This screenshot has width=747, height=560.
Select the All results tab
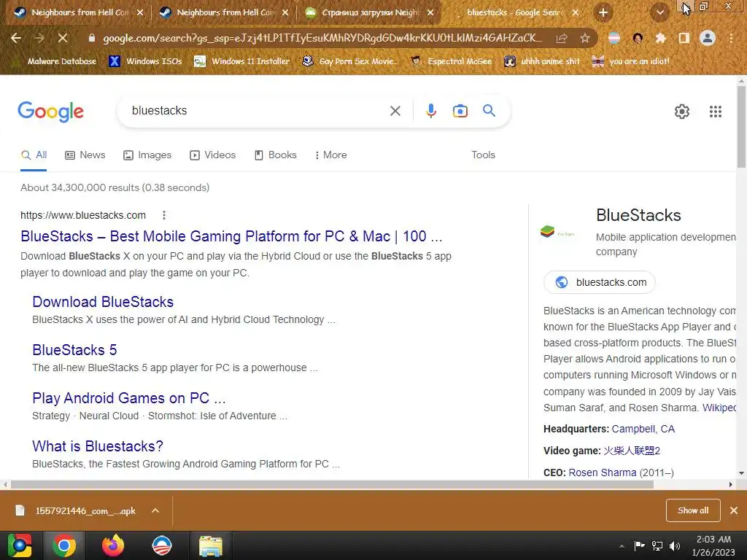click(34, 155)
